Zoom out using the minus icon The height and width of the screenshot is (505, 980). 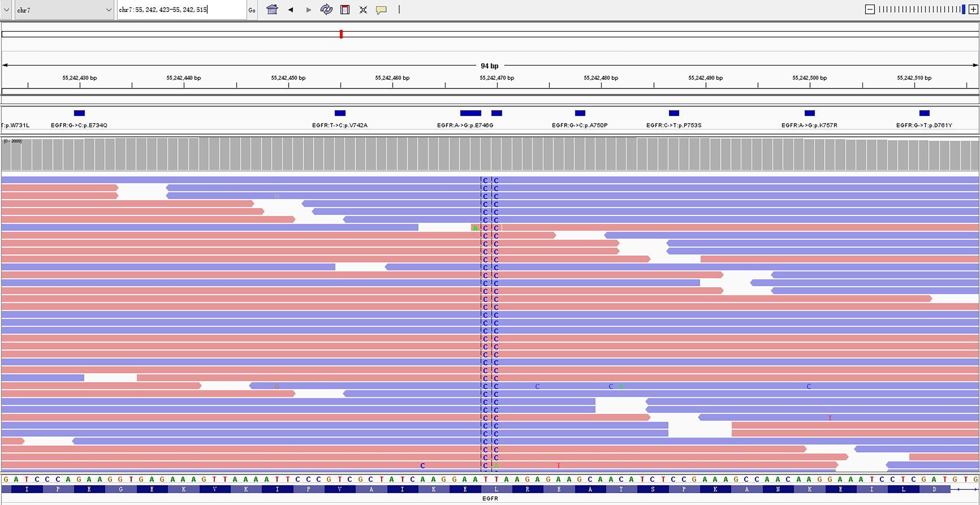pos(869,9)
